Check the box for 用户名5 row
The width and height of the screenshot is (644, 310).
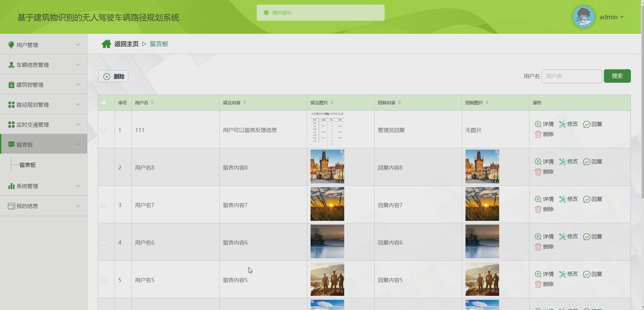click(x=104, y=280)
